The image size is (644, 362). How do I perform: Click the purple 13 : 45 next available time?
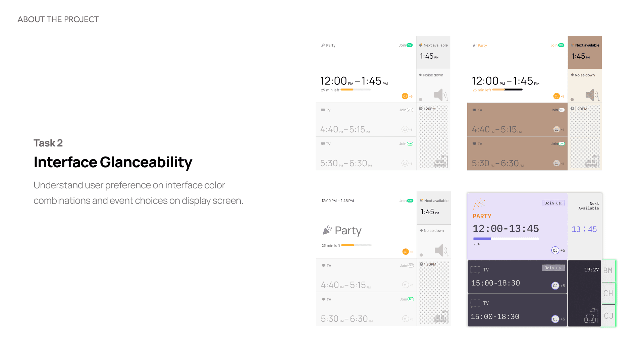pos(584,229)
